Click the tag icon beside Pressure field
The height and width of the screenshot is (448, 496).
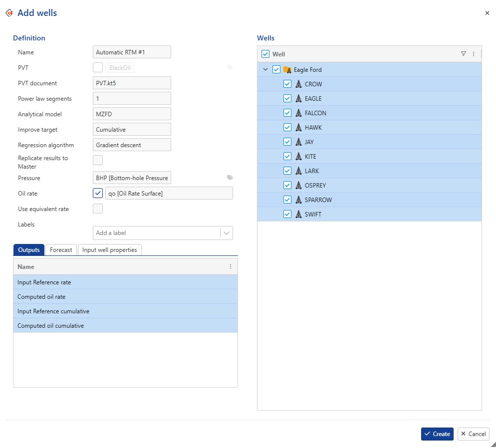pyautogui.click(x=230, y=178)
